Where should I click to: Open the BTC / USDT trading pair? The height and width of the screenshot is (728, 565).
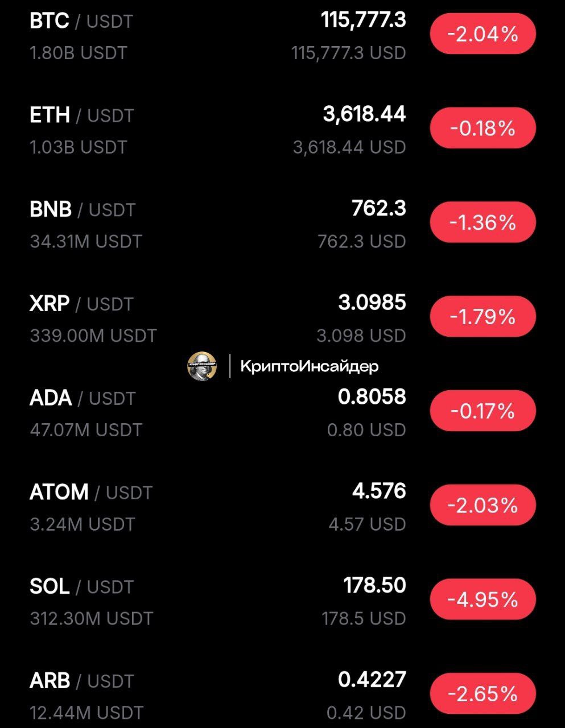282,36
